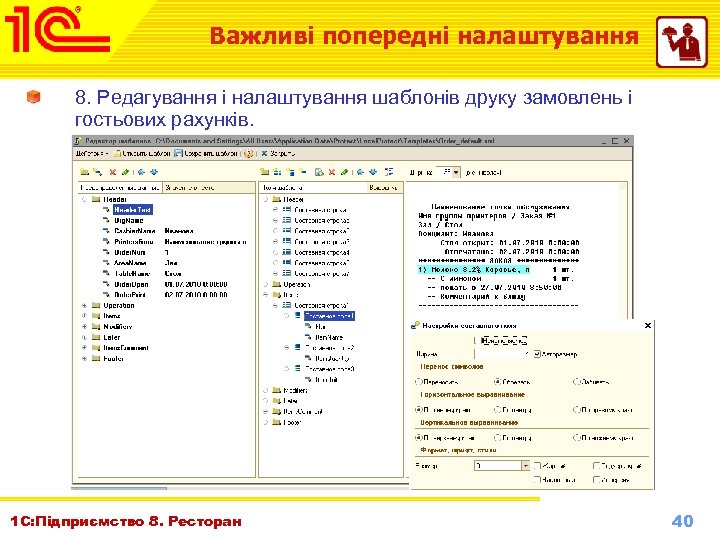Click first folder icon in template tree toolbar
This screenshot has width=720, height=540.
264,172
